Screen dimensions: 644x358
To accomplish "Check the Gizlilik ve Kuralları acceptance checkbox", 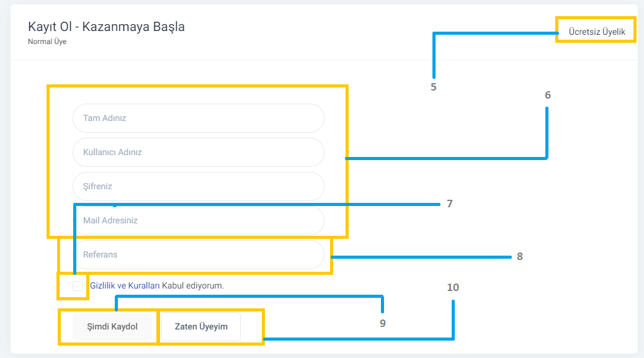I will point(78,286).
